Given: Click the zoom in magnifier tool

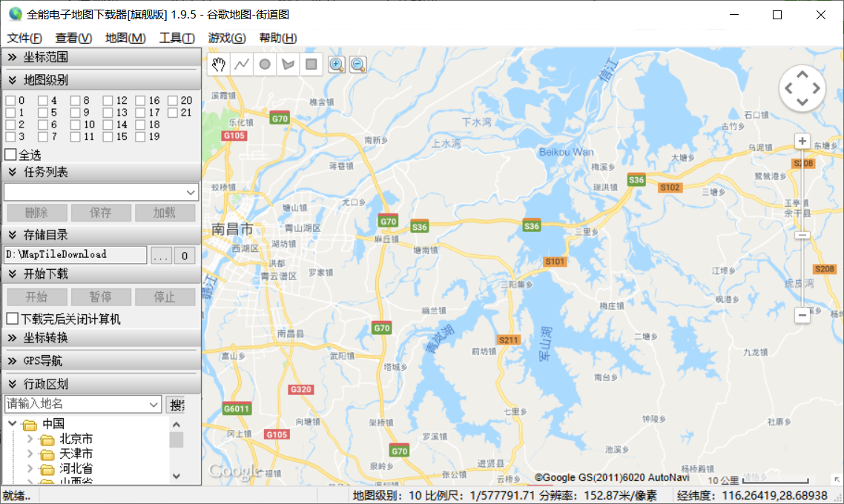Looking at the screenshot, I should tap(337, 64).
